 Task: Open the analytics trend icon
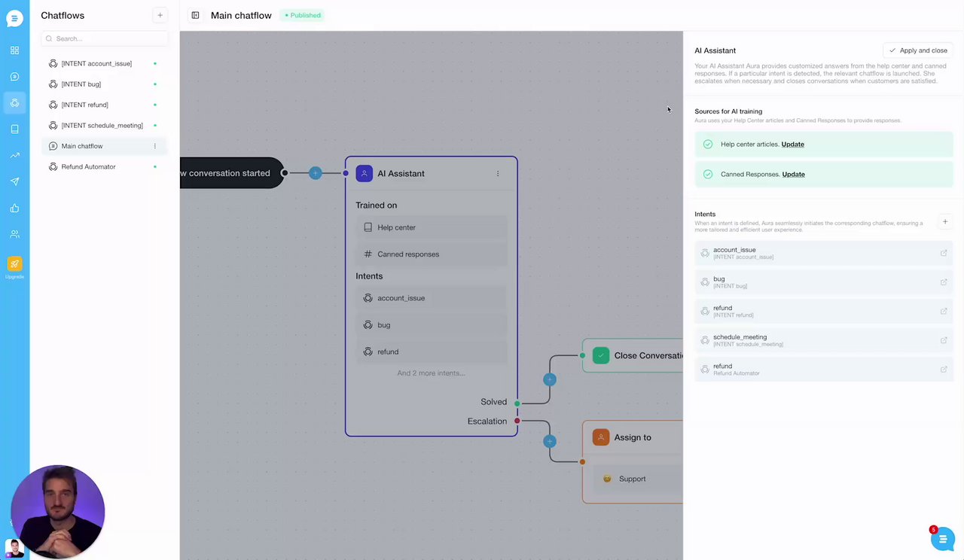pos(14,156)
